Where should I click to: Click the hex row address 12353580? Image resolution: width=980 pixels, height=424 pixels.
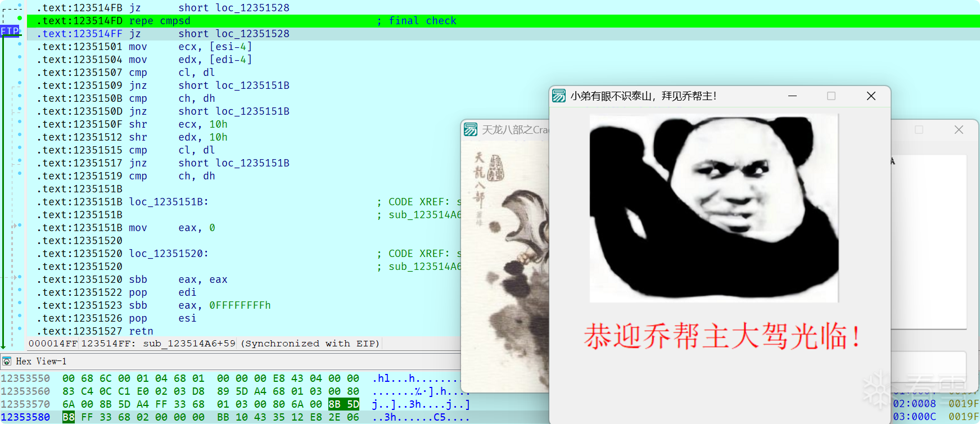click(25, 417)
